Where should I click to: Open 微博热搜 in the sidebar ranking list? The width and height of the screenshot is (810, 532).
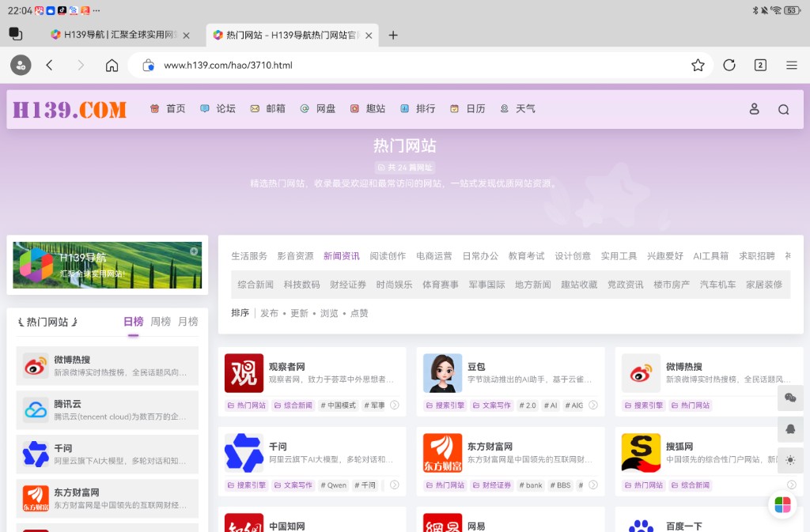[108, 366]
